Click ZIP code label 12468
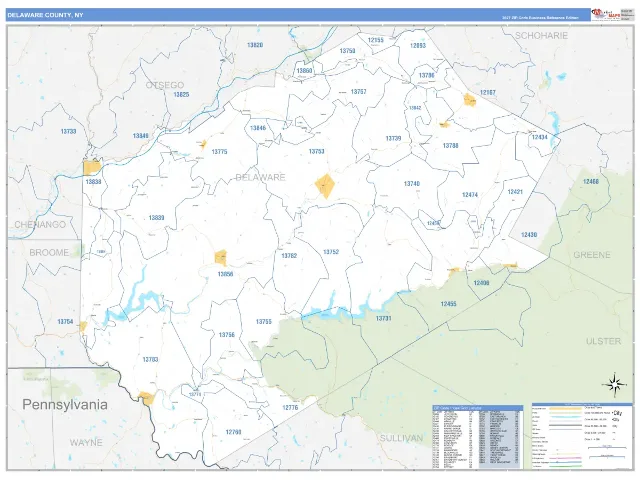640x480 pixels. coord(591,181)
